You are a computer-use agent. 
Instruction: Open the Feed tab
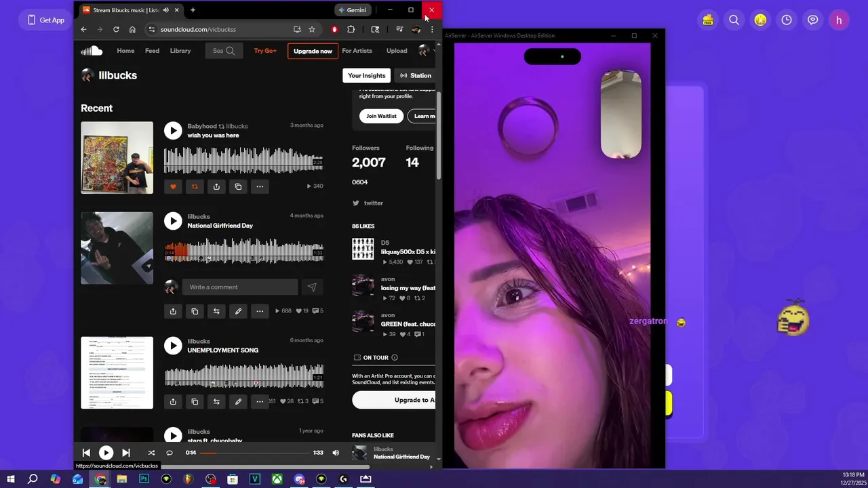152,51
